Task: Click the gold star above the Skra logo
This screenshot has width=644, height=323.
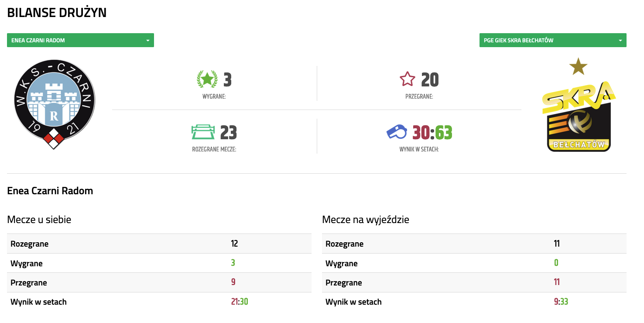Action: point(578,66)
